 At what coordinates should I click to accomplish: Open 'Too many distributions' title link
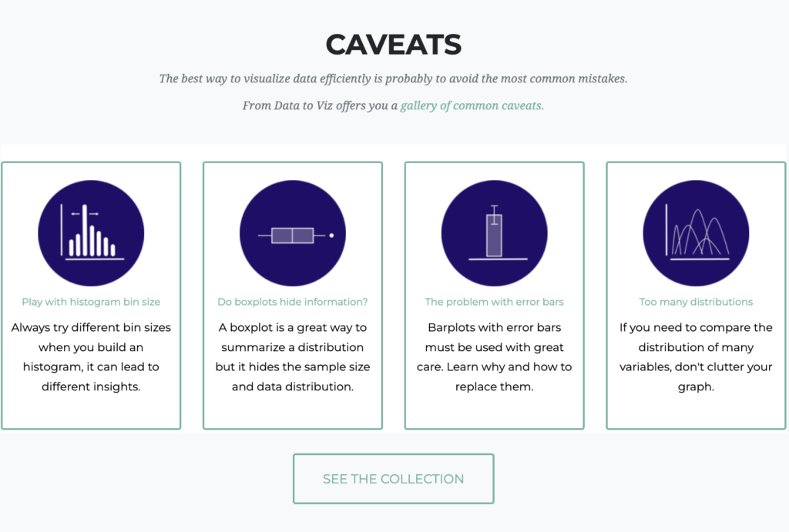pyautogui.click(x=696, y=302)
